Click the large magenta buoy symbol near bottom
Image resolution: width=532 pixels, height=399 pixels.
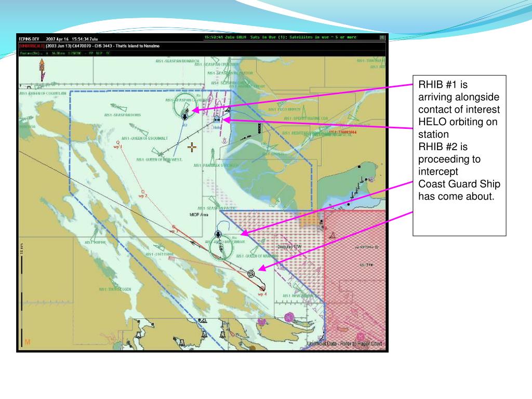click(289, 317)
